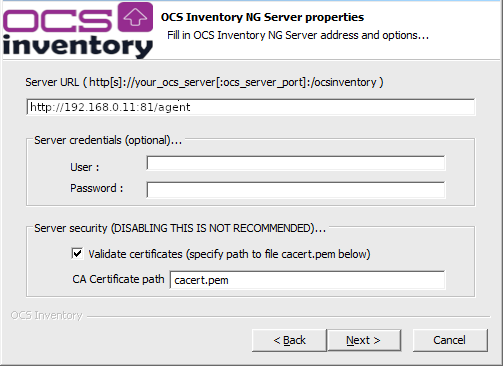Cancel the OCS Inventory setup
The height and width of the screenshot is (366, 503).
click(450, 340)
